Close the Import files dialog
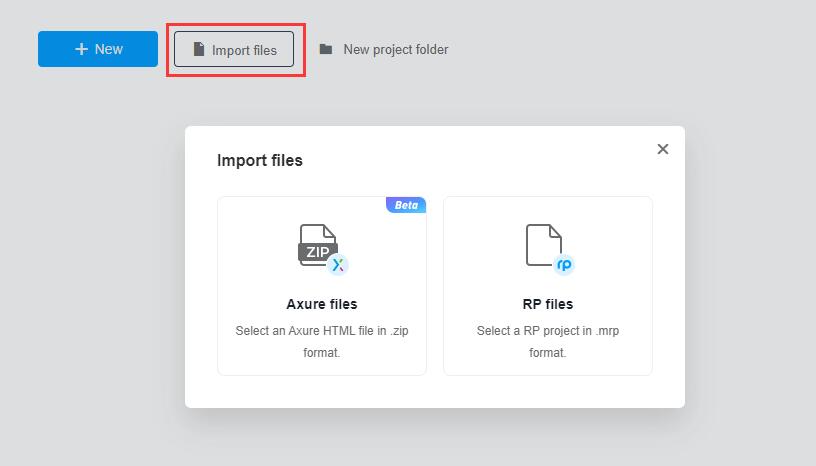This screenshot has height=466, width=816. click(662, 149)
